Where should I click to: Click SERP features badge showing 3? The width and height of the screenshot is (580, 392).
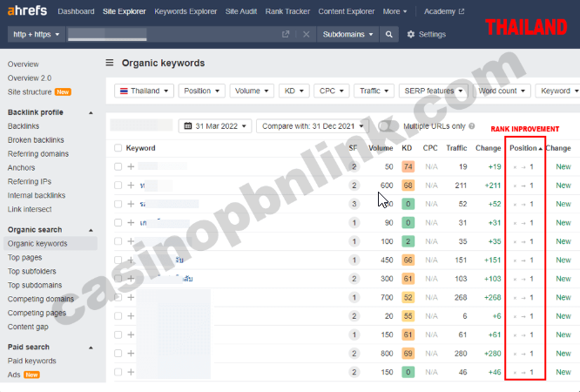coord(354,204)
